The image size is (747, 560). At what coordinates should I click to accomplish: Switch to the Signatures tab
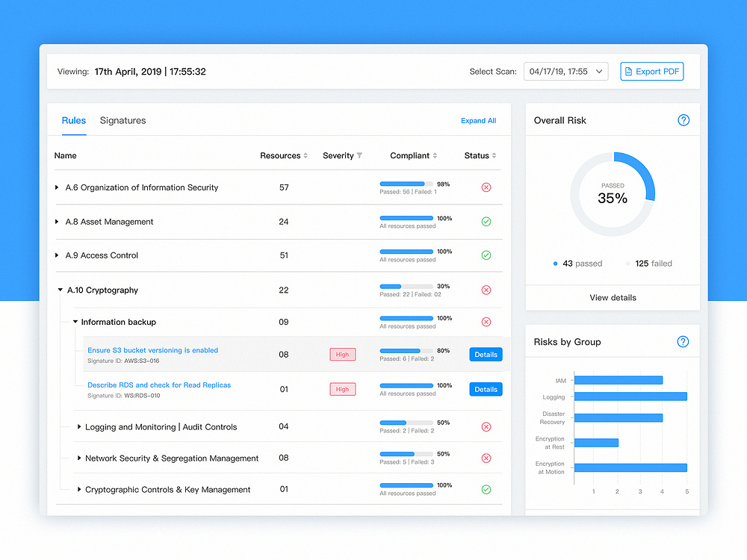click(123, 120)
